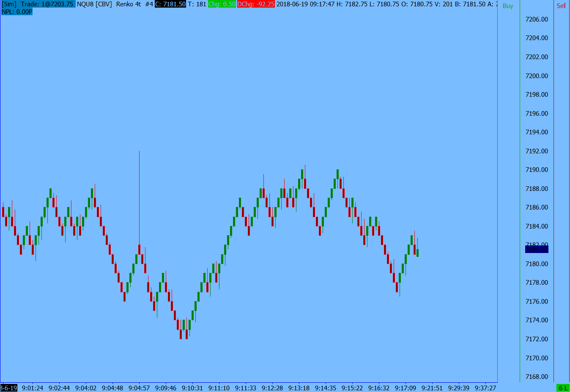The image size is (570, 392).
Task: Click the B: 7181.50 bid value
Action: (x=470, y=4)
